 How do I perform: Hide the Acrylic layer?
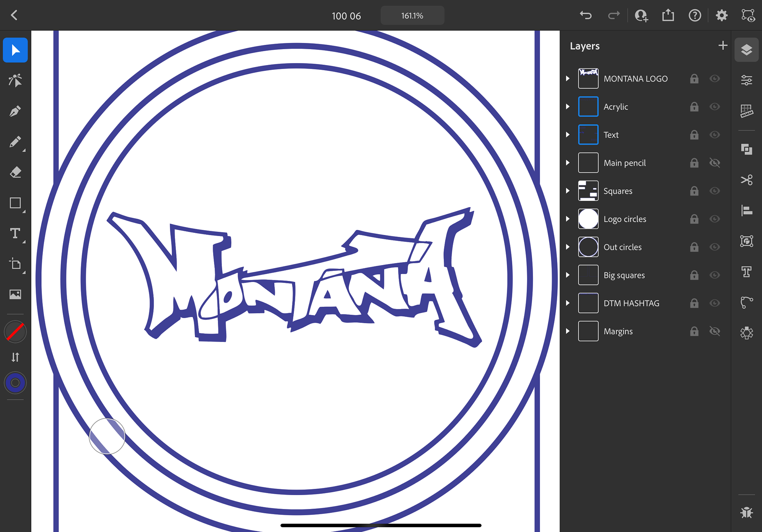(715, 107)
